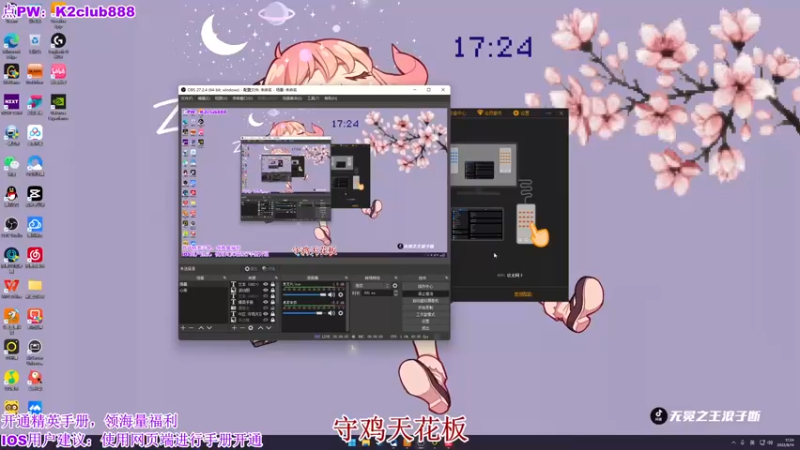
Task: Toggle lock on top 文本 (GDI+) source
Action: click(x=273, y=284)
